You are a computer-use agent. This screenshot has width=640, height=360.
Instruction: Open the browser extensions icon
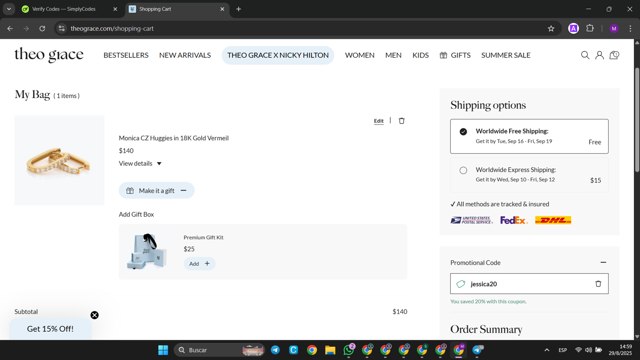tap(590, 29)
